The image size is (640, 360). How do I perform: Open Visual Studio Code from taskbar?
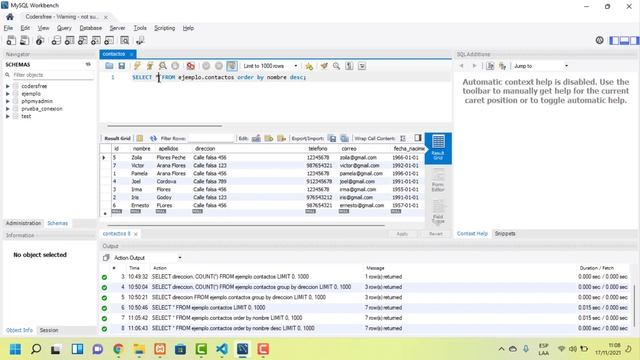click(x=222, y=349)
